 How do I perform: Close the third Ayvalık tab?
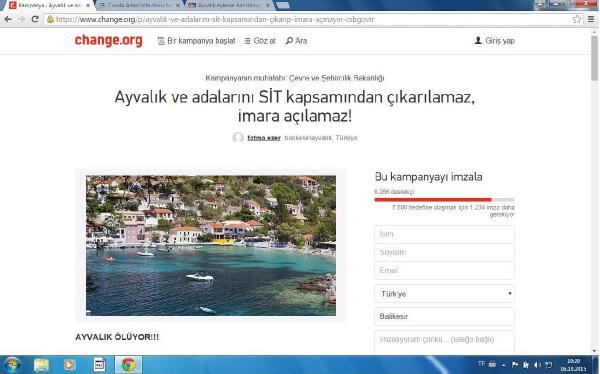point(268,5)
